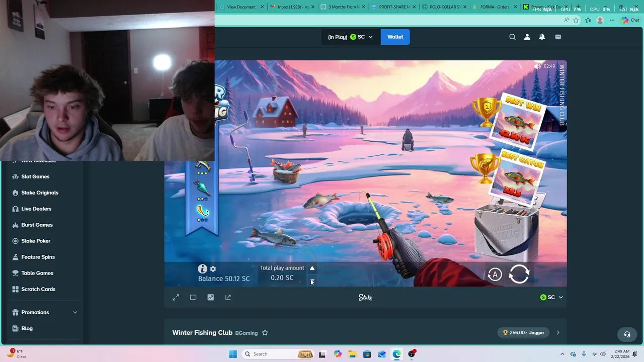
Task: Decrease total play amount with down arrow
Action: (x=312, y=281)
